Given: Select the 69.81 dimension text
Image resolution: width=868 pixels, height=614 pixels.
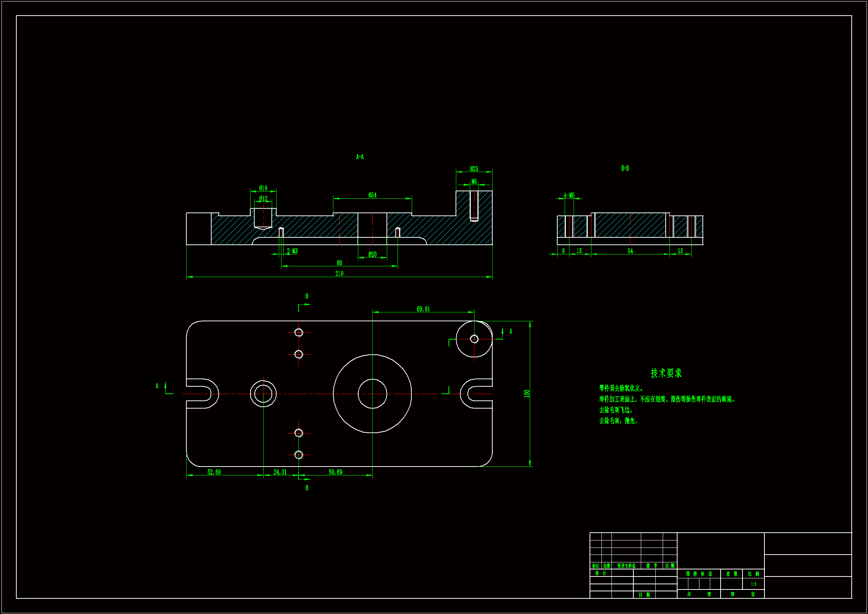Looking at the screenshot, I should [x=423, y=309].
